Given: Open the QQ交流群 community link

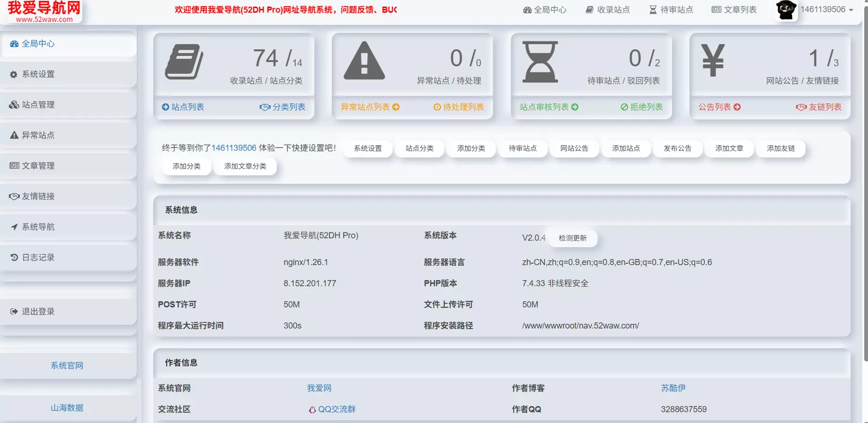Looking at the screenshot, I should pyautogui.click(x=333, y=409).
